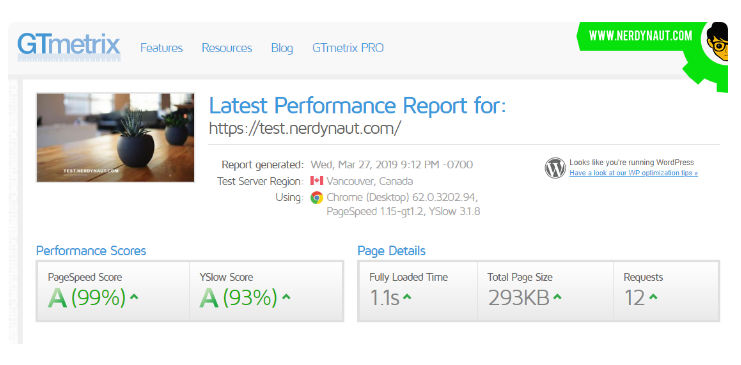Select the 293KB page size value
Screen dimensions: 741x365
[x=518, y=298]
